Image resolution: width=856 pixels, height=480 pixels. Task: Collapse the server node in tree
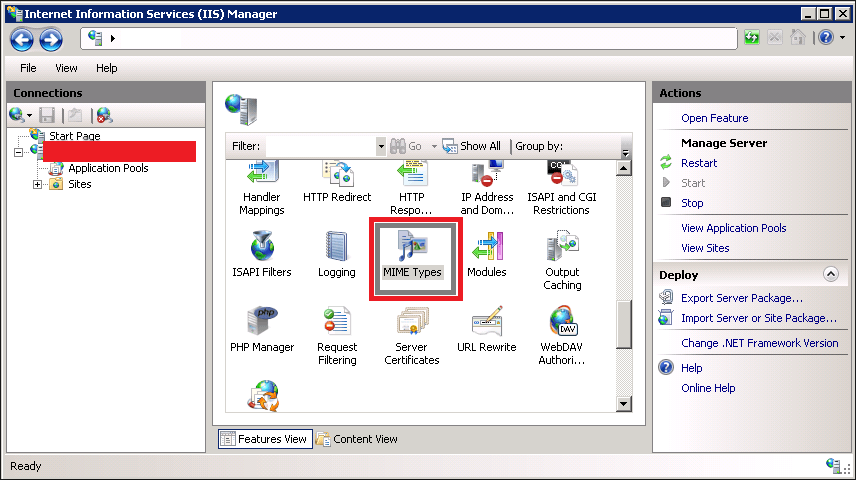coord(19,152)
